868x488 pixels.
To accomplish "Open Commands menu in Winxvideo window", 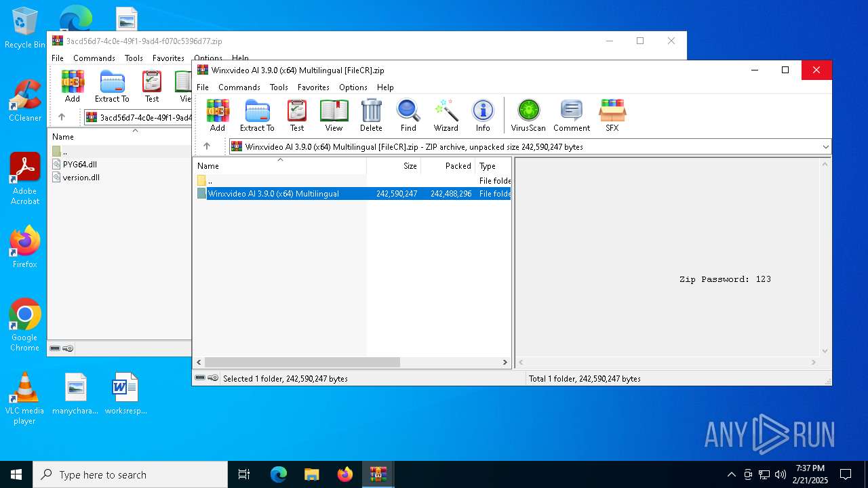I will pyautogui.click(x=239, y=87).
